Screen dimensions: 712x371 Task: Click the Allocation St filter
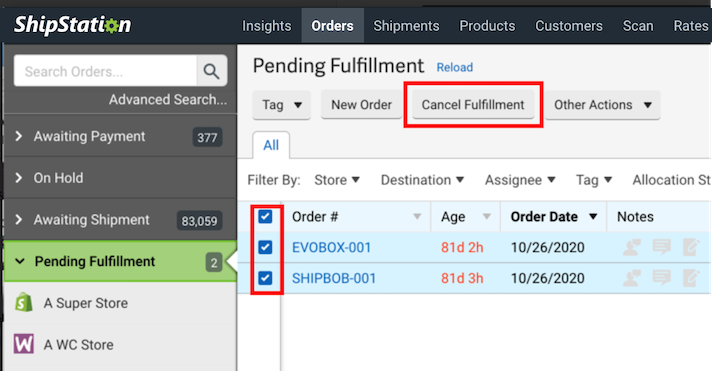(x=672, y=180)
